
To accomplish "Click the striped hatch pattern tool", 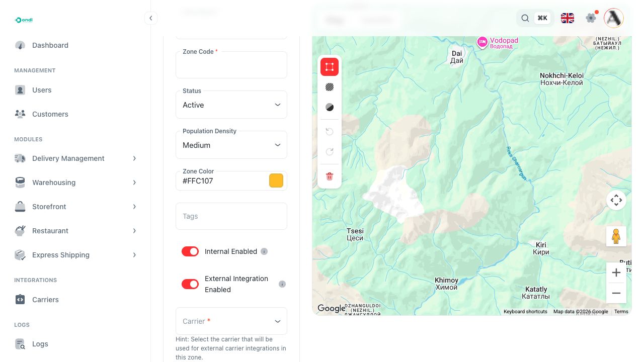I will click(x=330, y=87).
